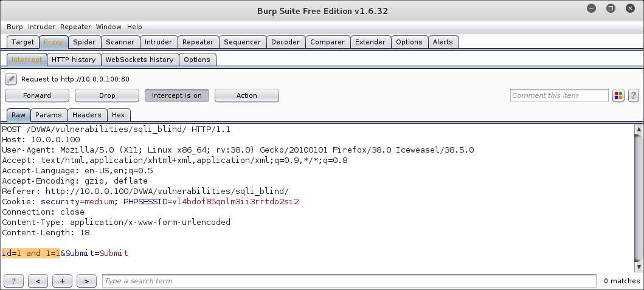Drop the intercepted request
This screenshot has height=290, width=644.
pyautogui.click(x=107, y=95)
